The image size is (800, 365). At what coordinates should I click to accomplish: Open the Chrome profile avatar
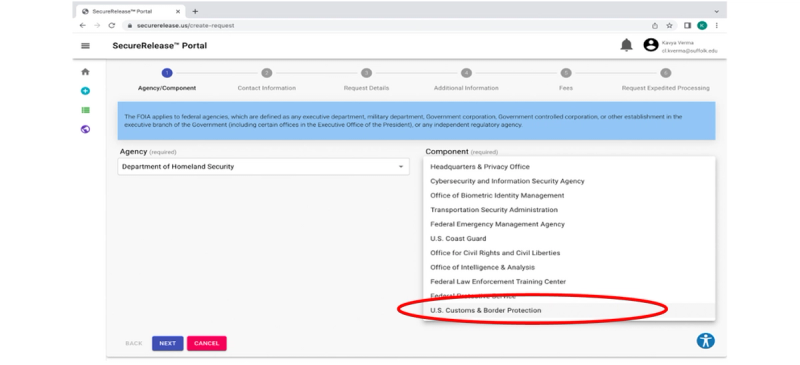click(702, 26)
